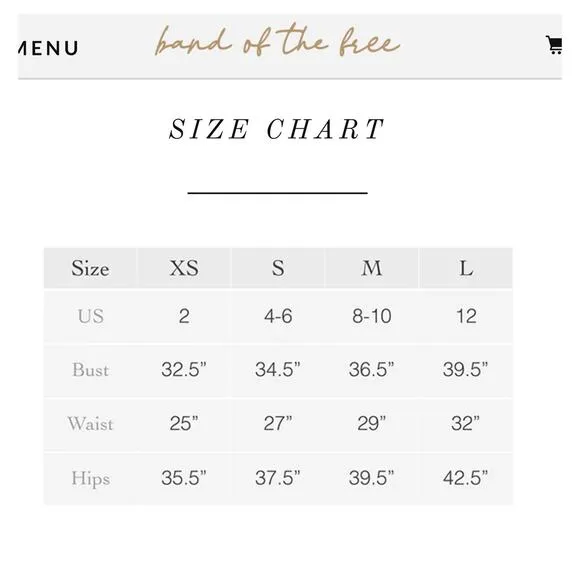Click the 8-10 US size cell
Screen dimensions: 580x580
click(372, 317)
